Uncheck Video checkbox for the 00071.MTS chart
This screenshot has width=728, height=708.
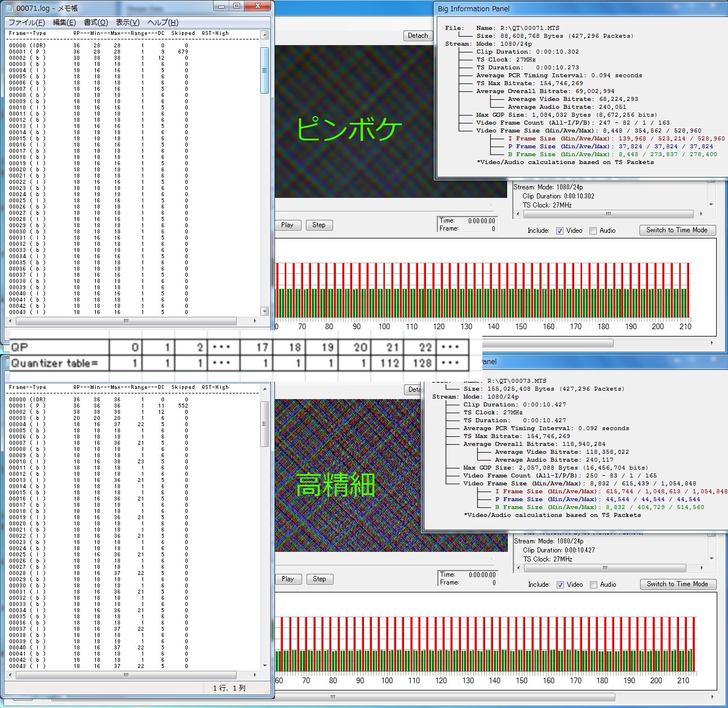click(x=560, y=231)
